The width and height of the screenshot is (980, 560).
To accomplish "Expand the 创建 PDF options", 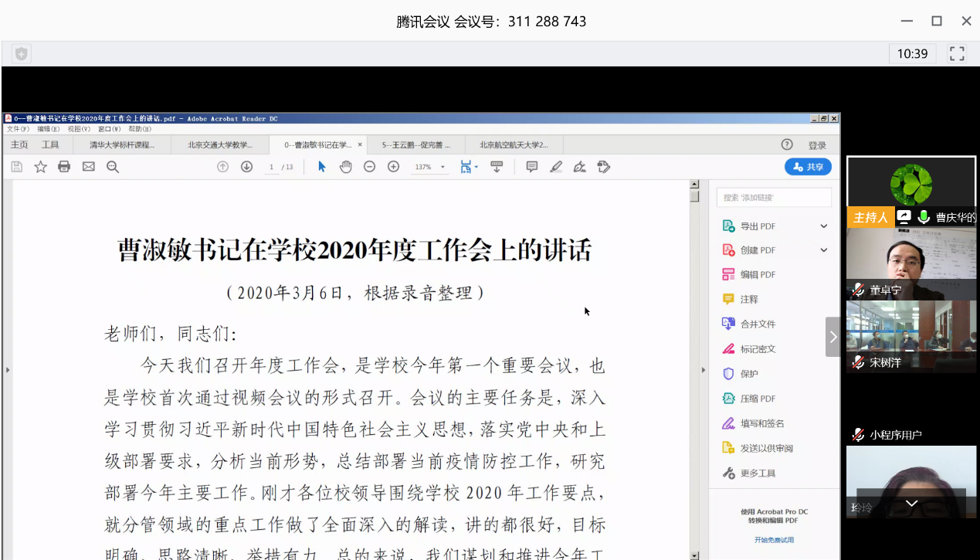I will click(823, 250).
